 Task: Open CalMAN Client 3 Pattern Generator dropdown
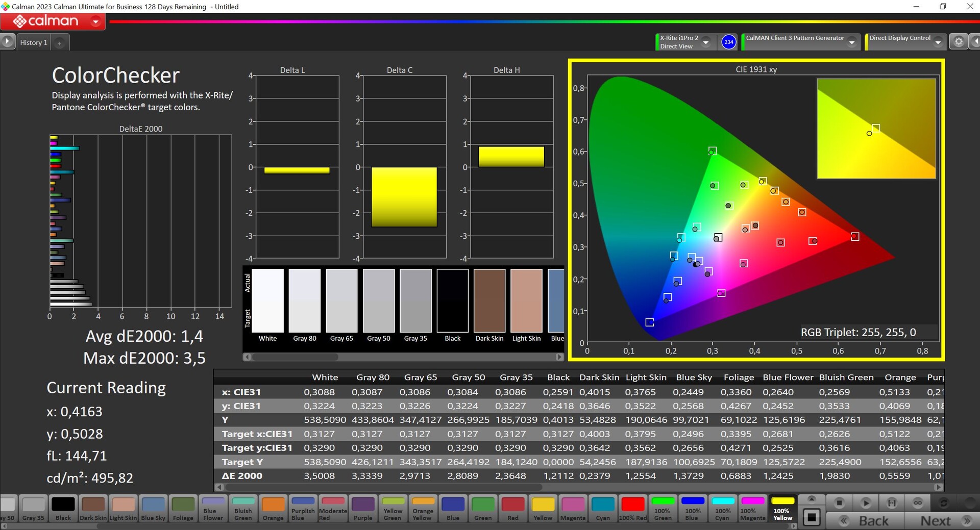tap(851, 42)
